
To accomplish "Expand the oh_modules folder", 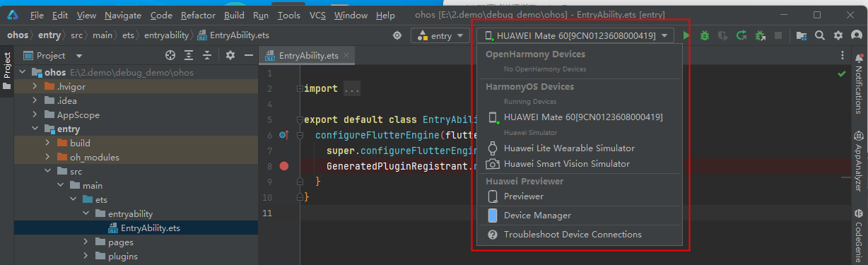I will pyautogui.click(x=47, y=158).
